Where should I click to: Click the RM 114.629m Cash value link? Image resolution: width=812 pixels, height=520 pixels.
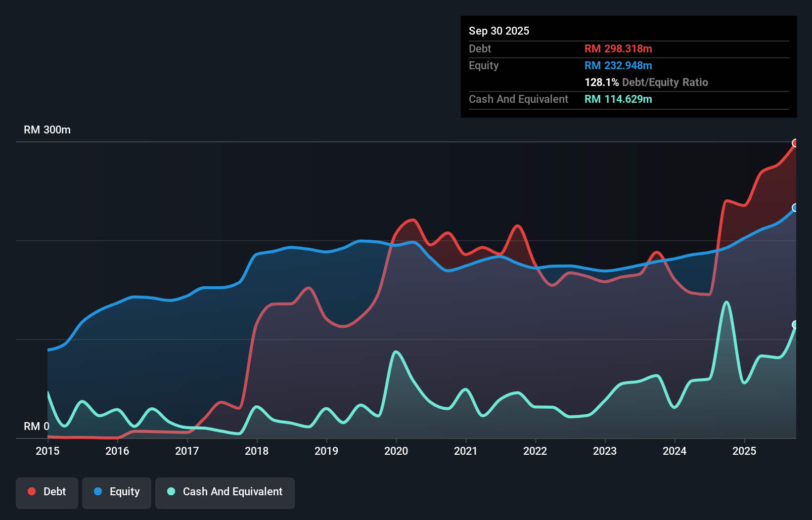[x=618, y=99]
